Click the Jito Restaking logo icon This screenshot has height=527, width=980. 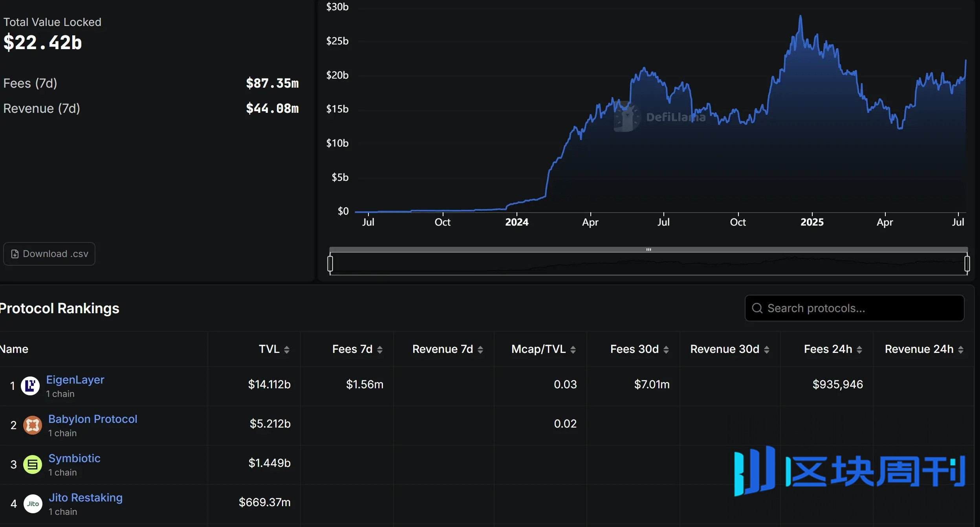(33, 504)
